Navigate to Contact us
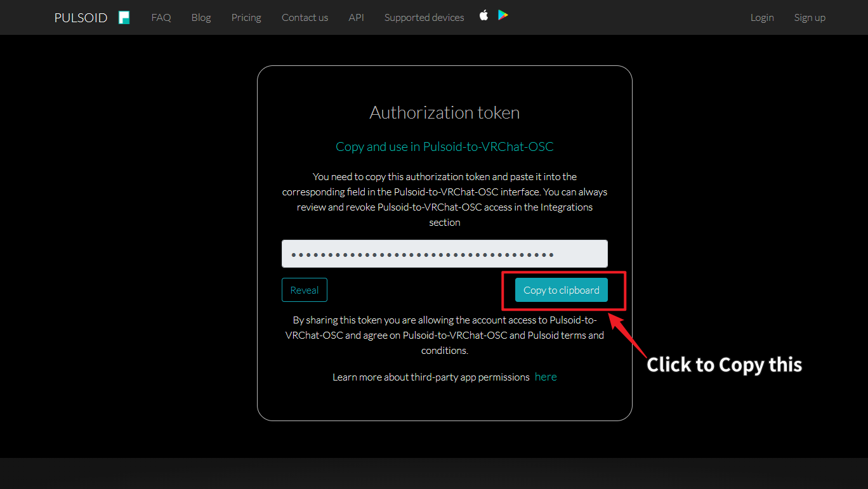This screenshot has height=489, width=868. (x=305, y=18)
